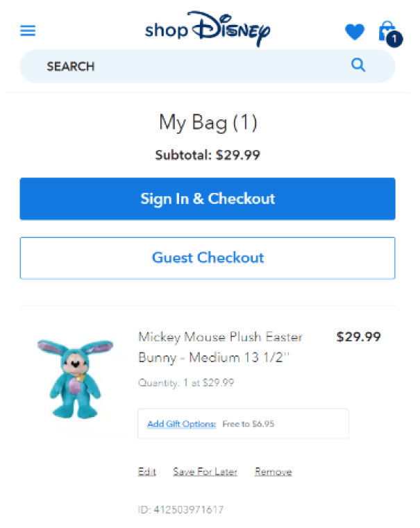The width and height of the screenshot is (420, 528).
Task: Choose the Guest Checkout button
Action: [208, 258]
